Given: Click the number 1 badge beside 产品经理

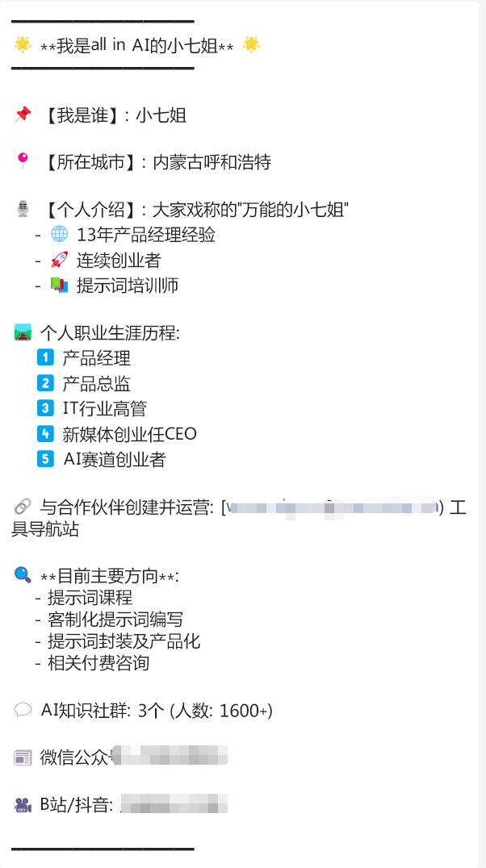Looking at the screenshot, I should tap(45, 357).
